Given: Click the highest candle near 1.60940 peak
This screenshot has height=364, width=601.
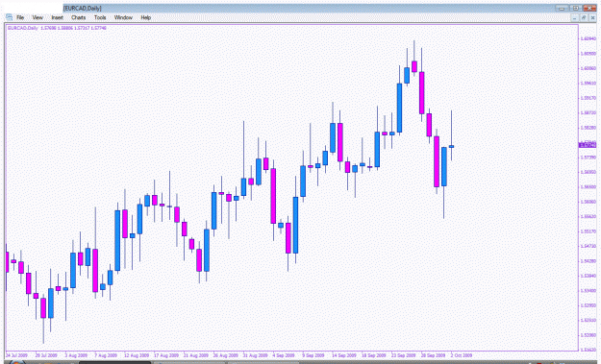Looking at the screenshot, I should point(413,66).
